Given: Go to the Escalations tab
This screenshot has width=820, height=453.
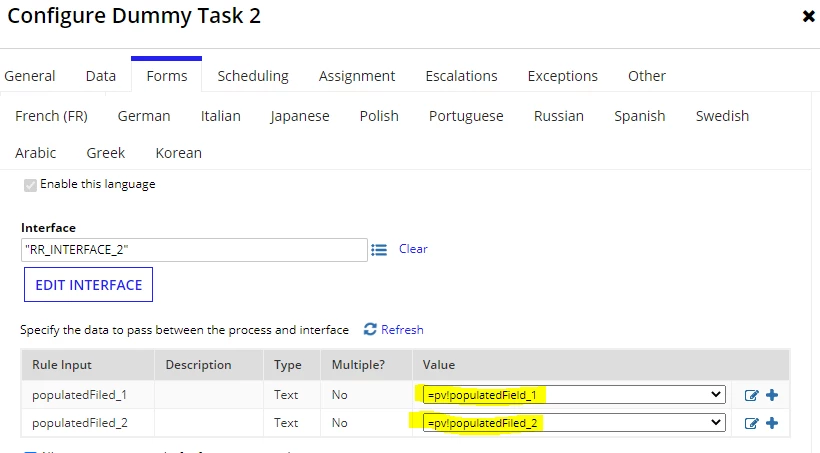Looking at the screenshot, I should click(461, 76).
